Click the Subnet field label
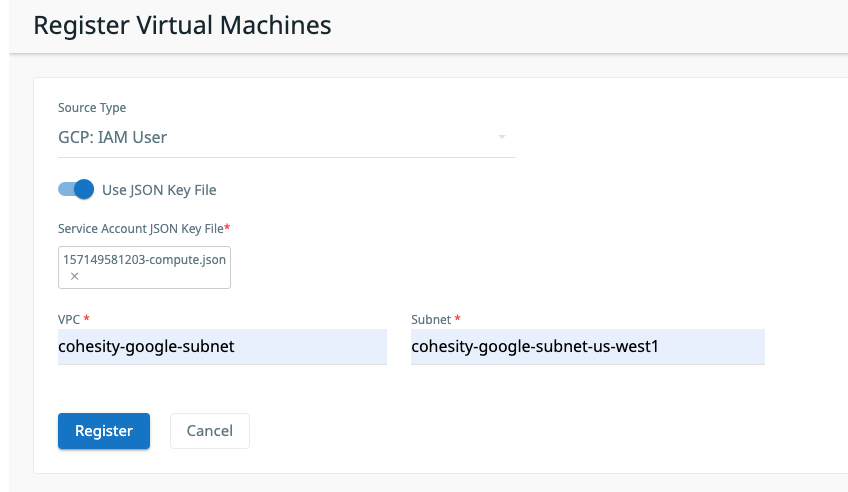Image resolution: width=848 pixels, height=492 pixels. (x=431, y=319)
